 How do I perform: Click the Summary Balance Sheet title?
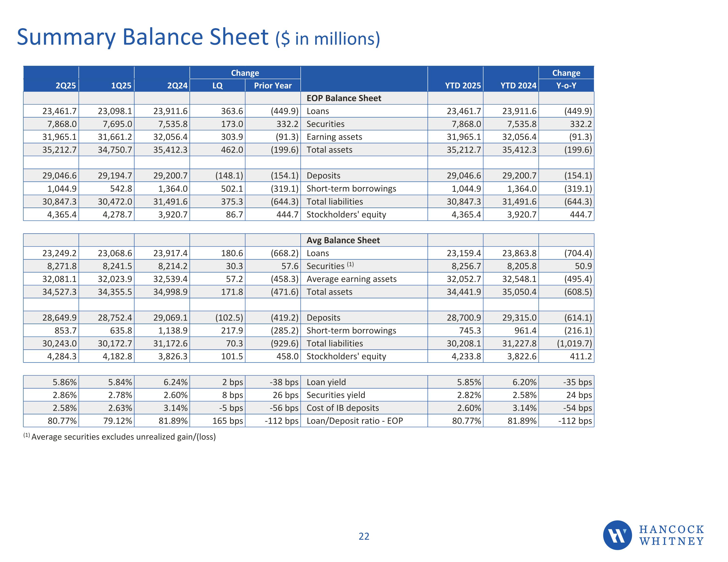tap(198, 37)
